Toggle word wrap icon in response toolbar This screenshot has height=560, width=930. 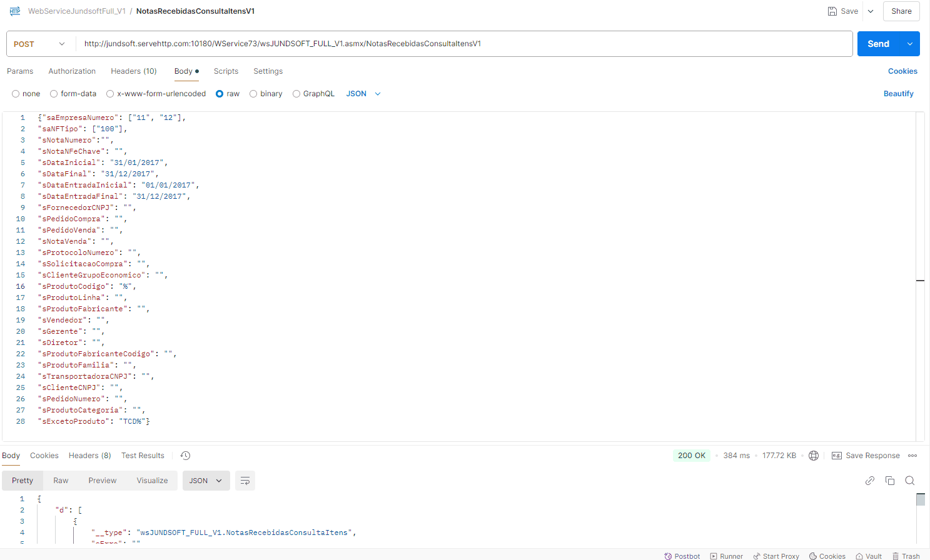pos(245,481)
